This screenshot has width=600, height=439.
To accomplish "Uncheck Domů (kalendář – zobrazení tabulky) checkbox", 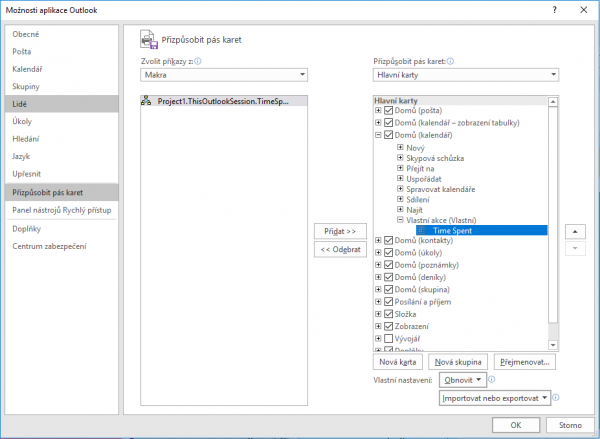I will click(388, 123).
